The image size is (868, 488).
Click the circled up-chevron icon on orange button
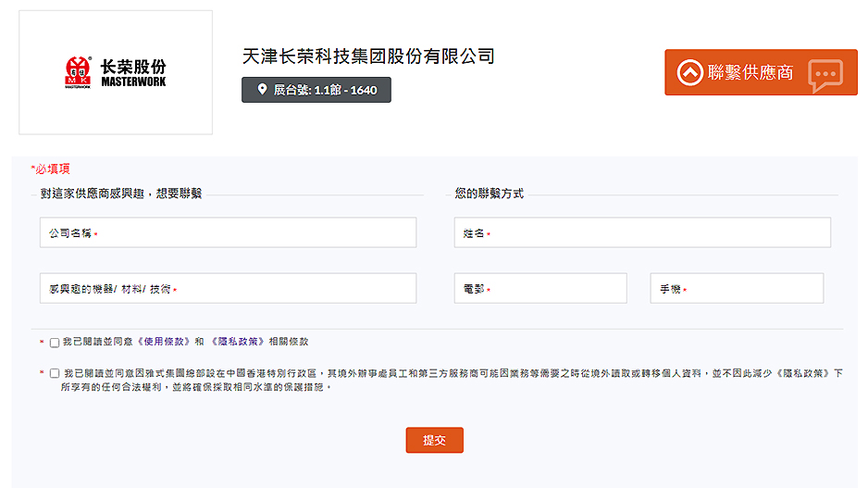690,72
